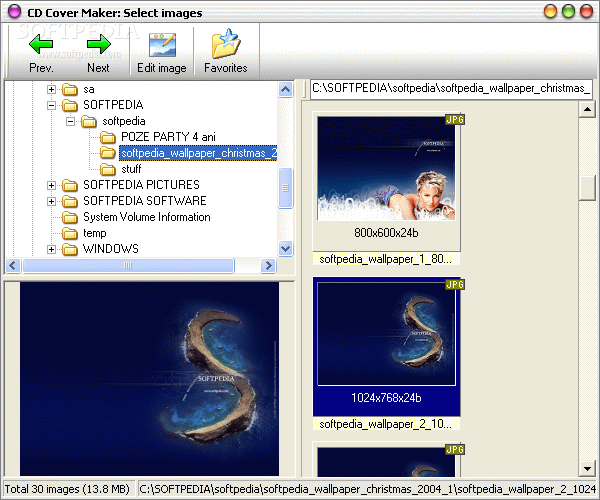Click the folder icon beside POZE PARTY 4 ani
Screen dimensions: 600x500
click(x=108, y=137)
